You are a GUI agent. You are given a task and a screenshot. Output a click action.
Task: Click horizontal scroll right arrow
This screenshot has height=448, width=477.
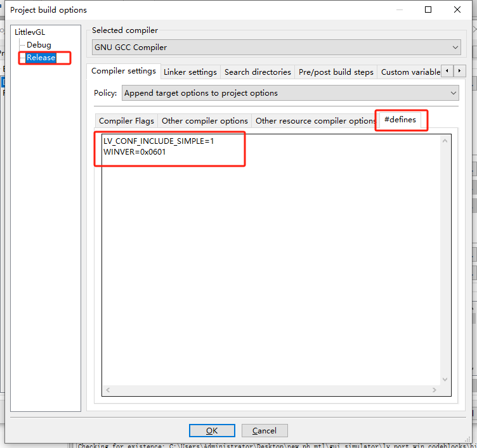point(434,390)
